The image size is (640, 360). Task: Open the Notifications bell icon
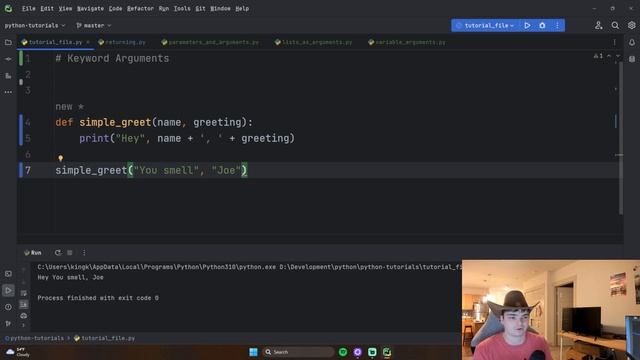point(632,42)
